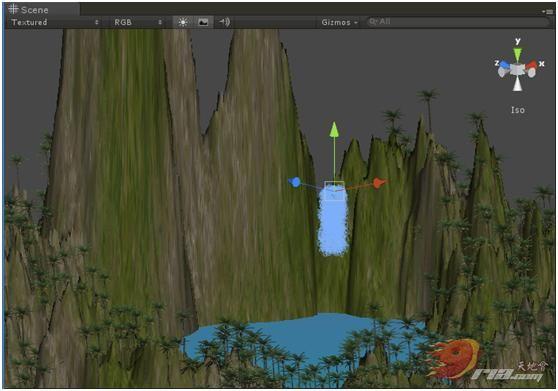558x391 pixels.
Task: Grab the red X move arrow handle
Action: (x=379, y=183)
